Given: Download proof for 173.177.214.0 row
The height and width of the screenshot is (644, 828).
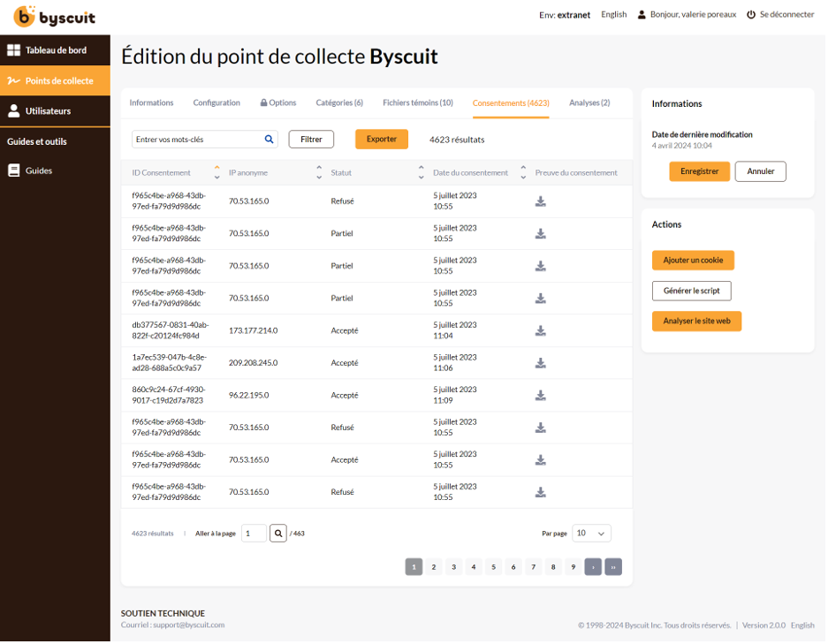Looking at the screenshot, I should [540, 330].
